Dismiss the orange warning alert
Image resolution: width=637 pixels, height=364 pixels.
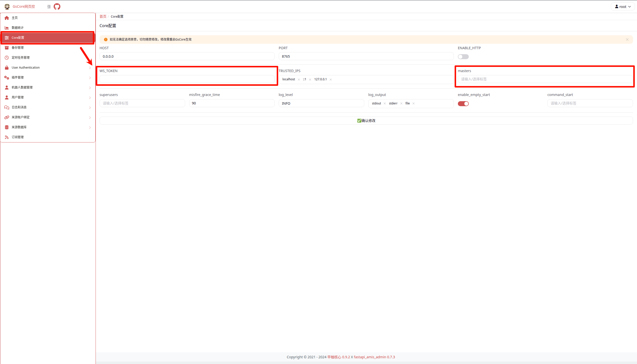(x=627, y=40)
